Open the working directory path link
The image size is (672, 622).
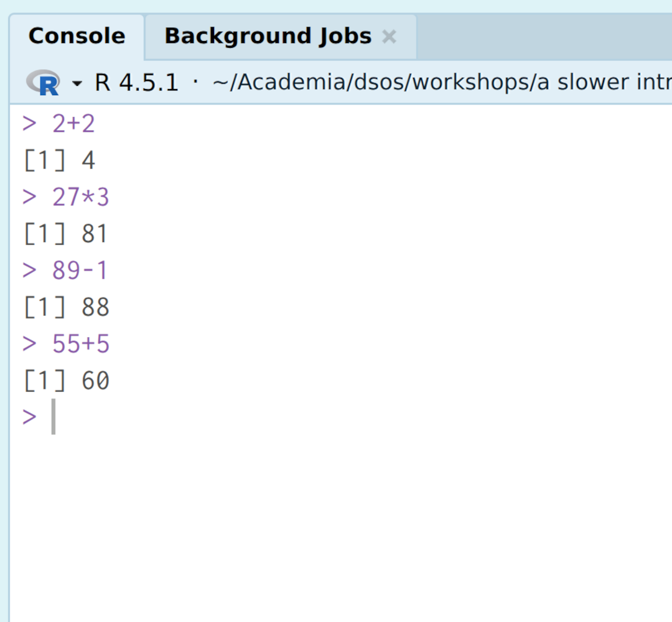point(441,82)
